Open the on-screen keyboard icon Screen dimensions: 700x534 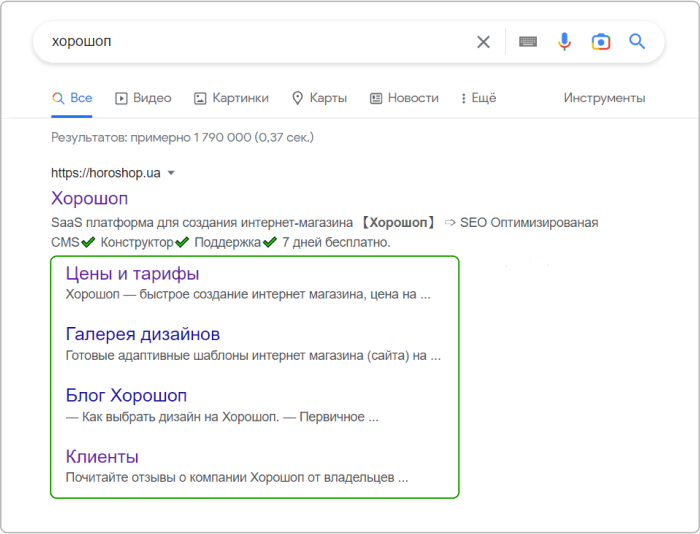coord(528,42)
